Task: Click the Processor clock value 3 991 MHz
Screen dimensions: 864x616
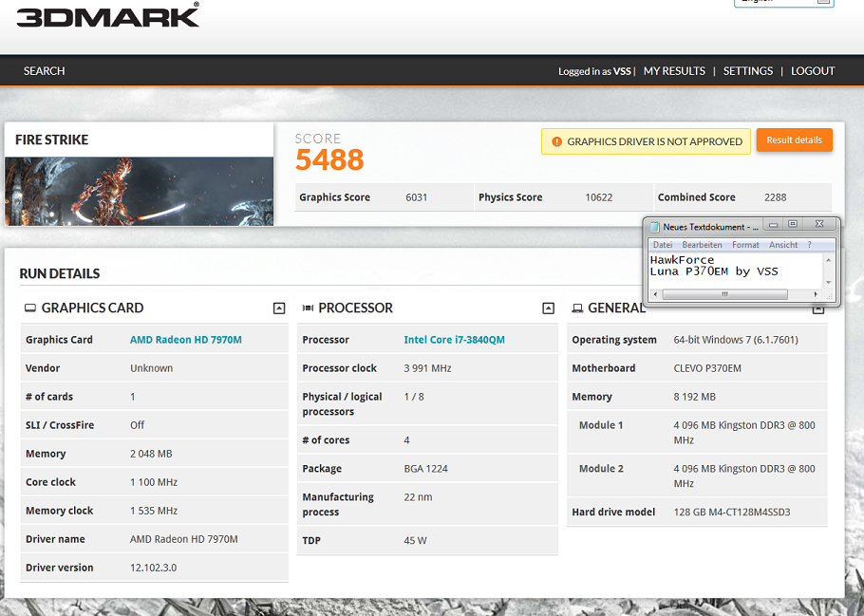Action: point(427,368)
